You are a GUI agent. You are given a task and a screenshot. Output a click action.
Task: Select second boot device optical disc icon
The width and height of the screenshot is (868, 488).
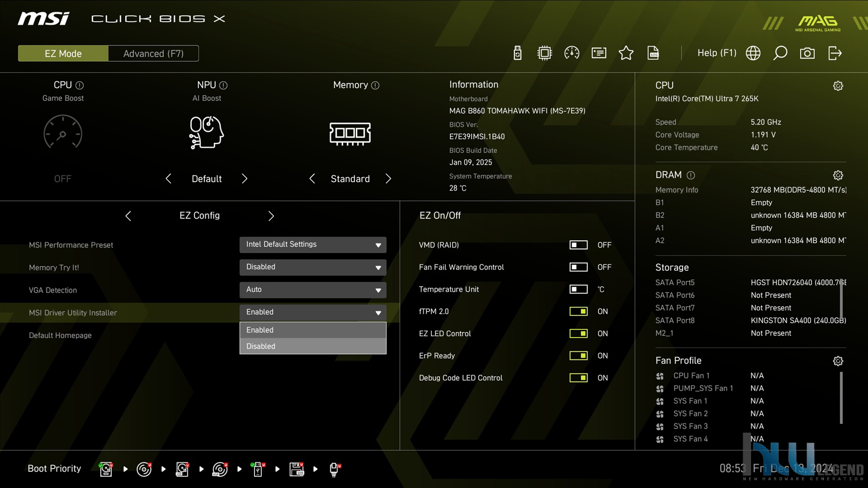point(144,469)
